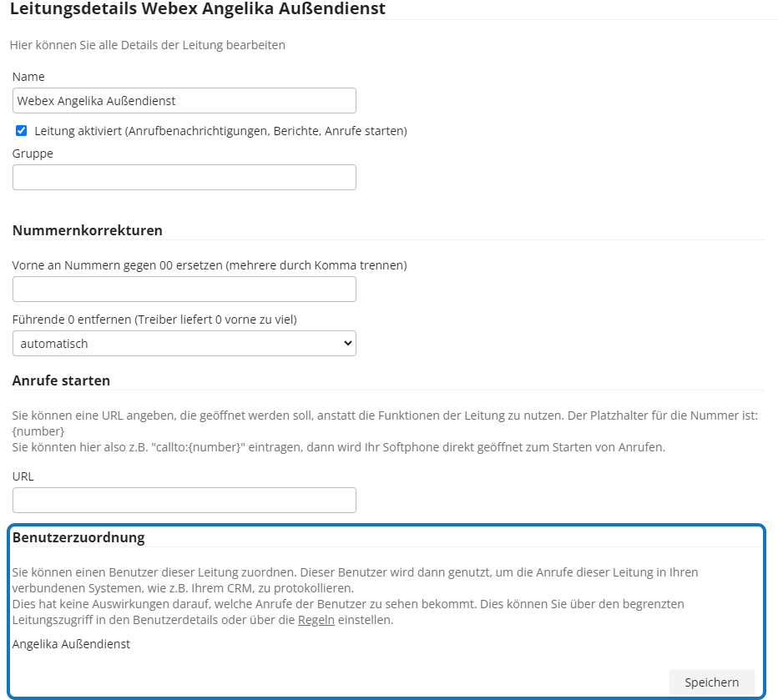The image size is (778, 700).
Task: Click the Führende 0 entfernen label
Action: (x=154, y=320)
